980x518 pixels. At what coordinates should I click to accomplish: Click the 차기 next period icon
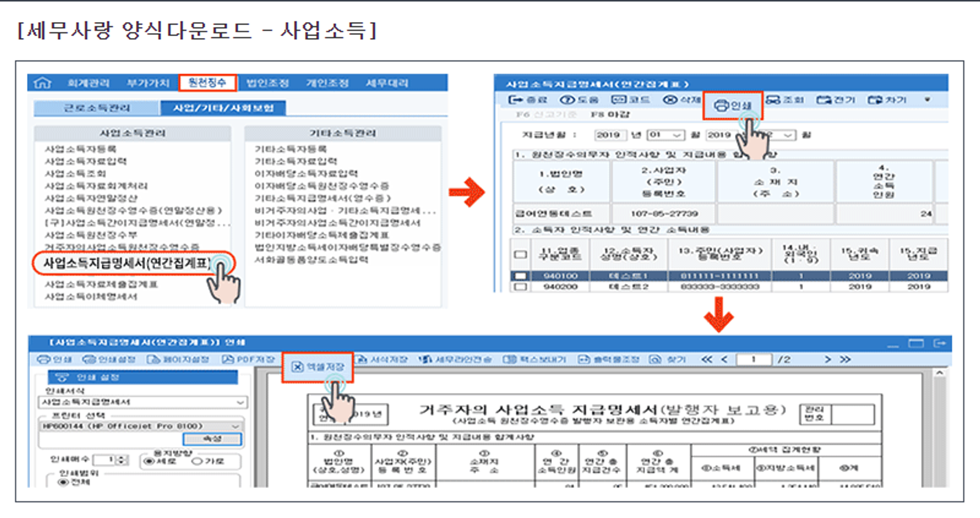point(887,99)
